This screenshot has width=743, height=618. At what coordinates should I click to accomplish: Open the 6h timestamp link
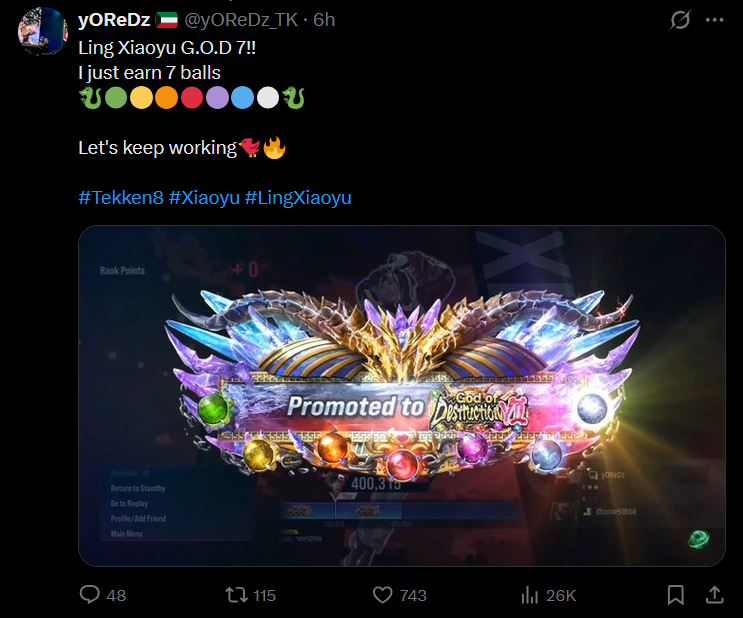click(x=324, y=20)
